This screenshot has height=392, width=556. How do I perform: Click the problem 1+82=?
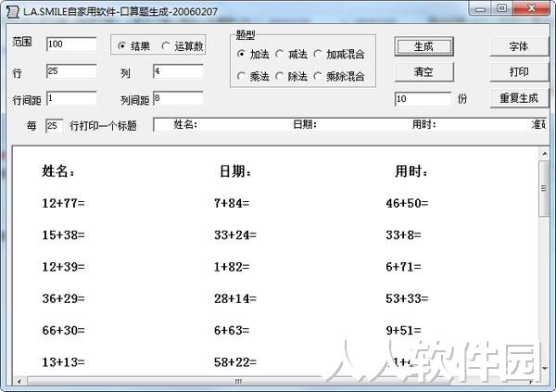pyautogui.click(x=232, y=267)
